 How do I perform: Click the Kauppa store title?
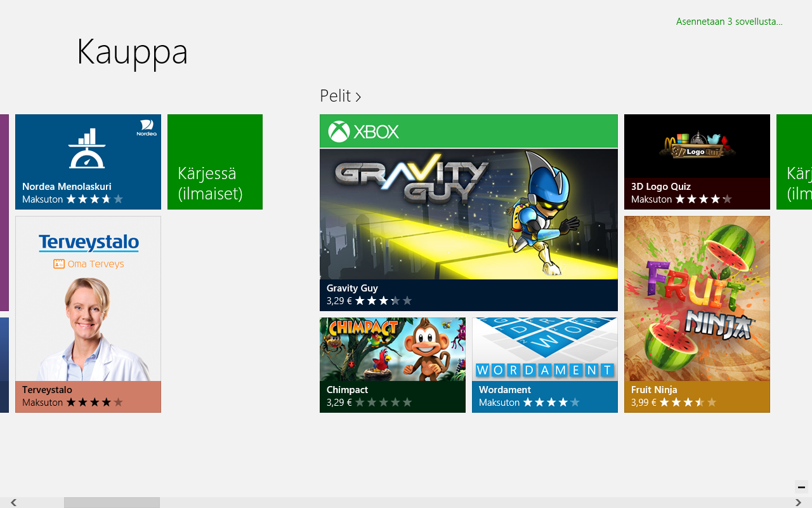tap(133, 52)
